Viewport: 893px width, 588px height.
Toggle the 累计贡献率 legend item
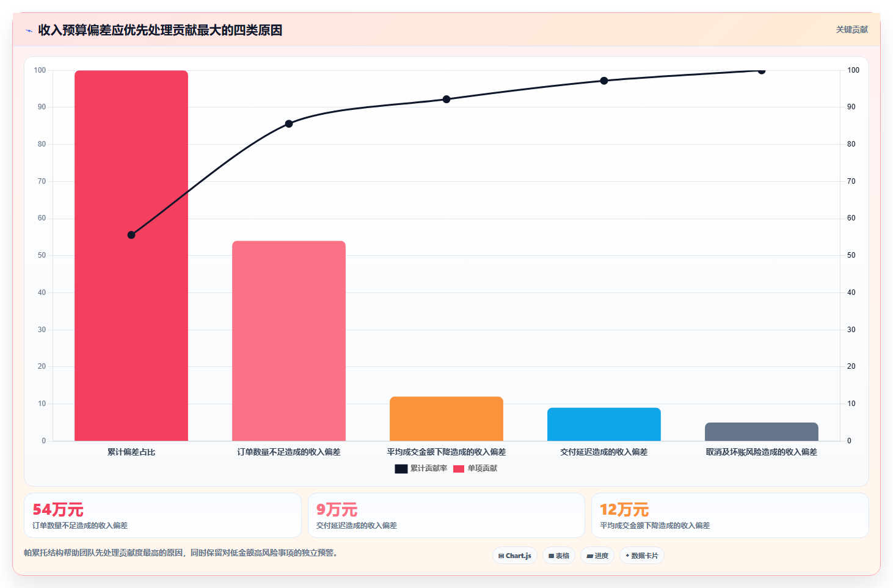[x=421, y=468]
